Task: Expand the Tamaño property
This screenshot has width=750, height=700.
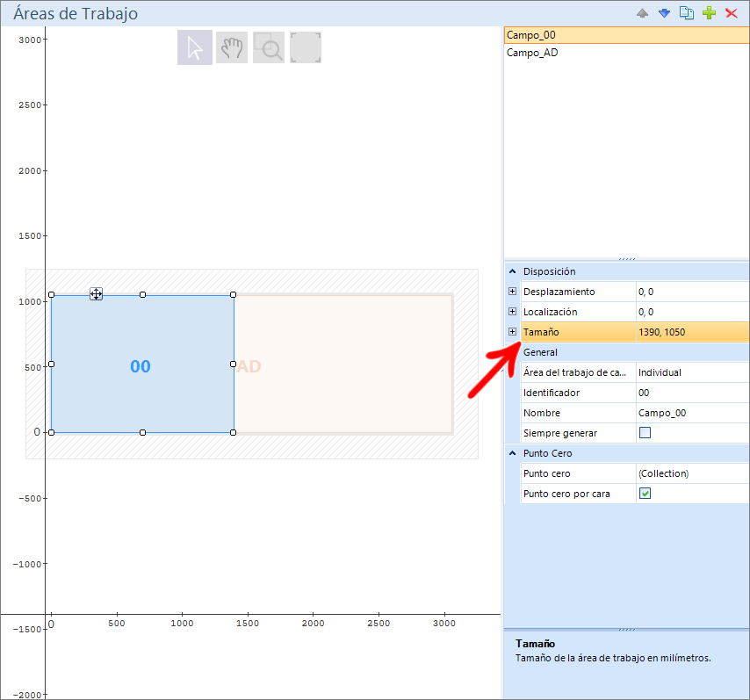Action: coord(513,332)
